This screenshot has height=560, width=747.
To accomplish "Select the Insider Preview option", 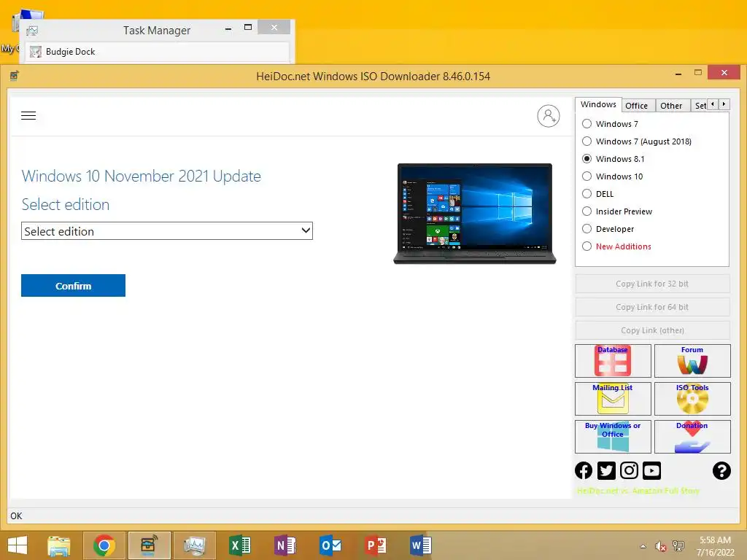I will [x=587, y=211].
